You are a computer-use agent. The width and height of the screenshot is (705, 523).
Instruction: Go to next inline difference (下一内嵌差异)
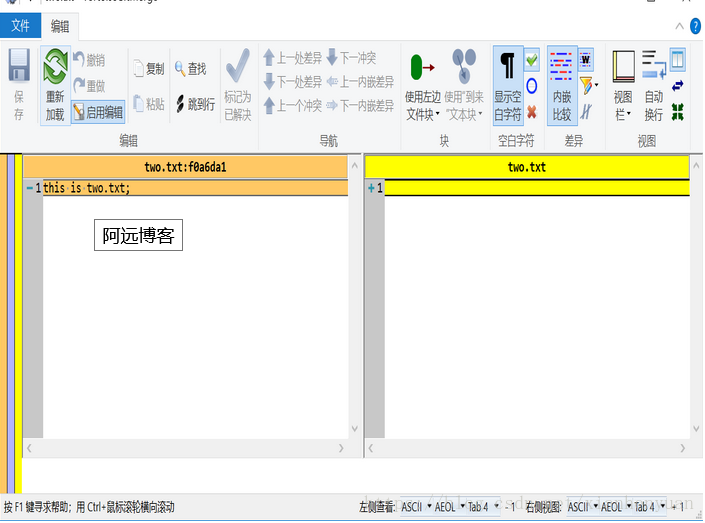360,106
